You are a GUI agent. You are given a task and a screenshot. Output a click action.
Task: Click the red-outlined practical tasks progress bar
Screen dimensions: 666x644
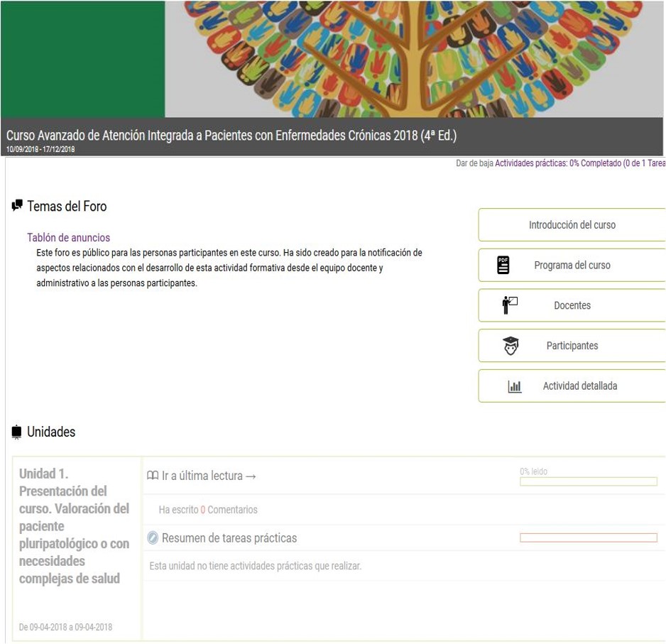pyautogui.click(x=589, y=537)
